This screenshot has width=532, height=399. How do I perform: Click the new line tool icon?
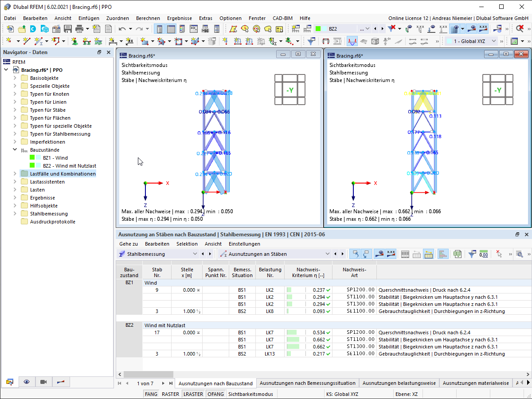[27, 41]
